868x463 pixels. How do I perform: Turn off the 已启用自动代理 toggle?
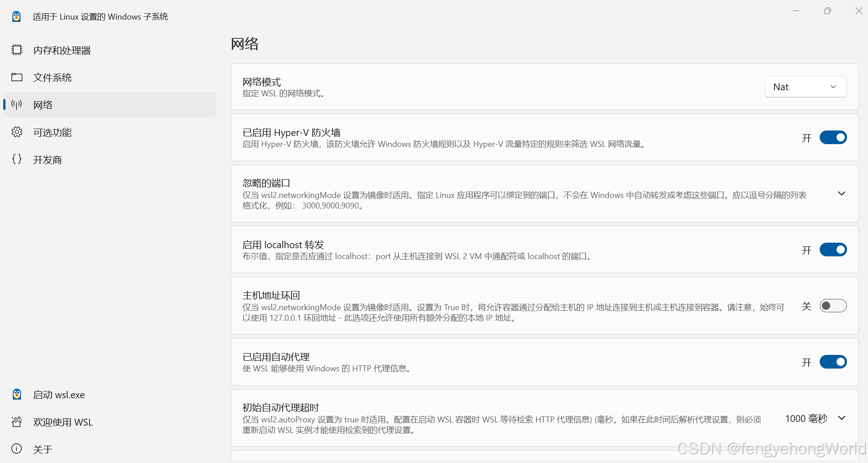click(x=833, y=362)
